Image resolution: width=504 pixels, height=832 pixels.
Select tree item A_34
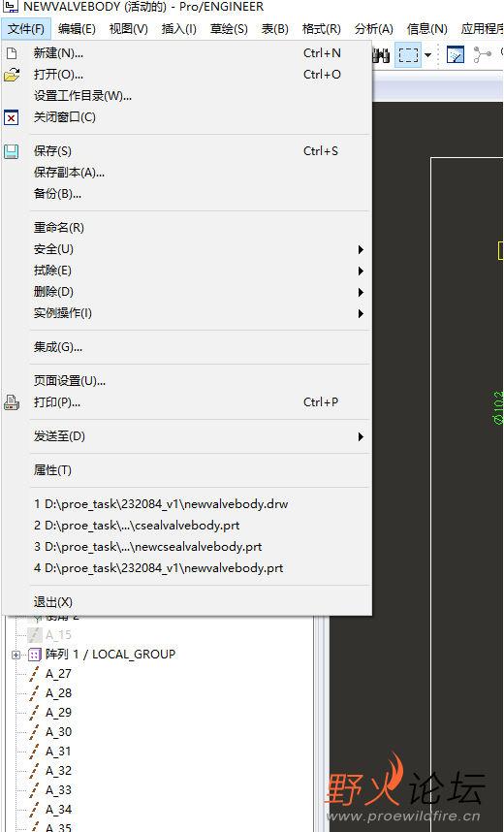[x=58, y=810]
